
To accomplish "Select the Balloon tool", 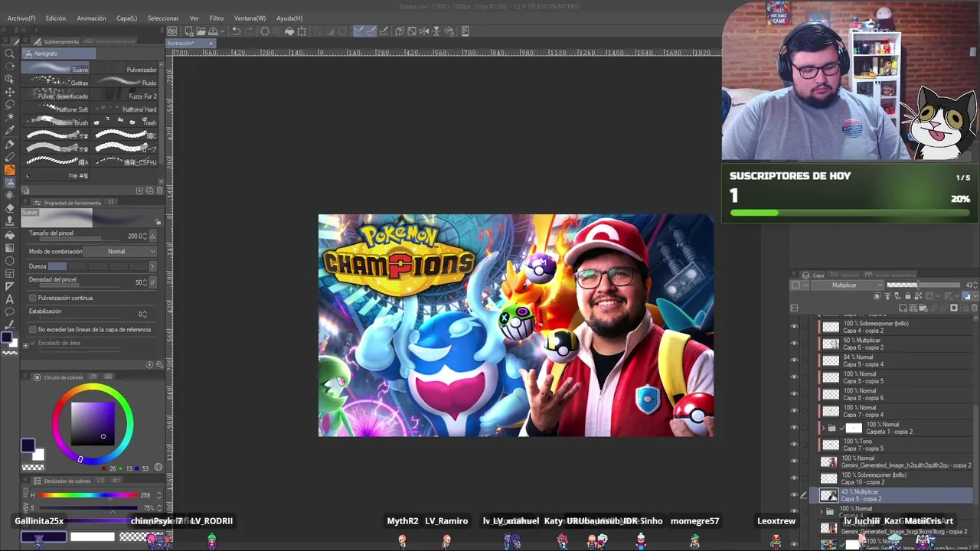I will (10, 312).
